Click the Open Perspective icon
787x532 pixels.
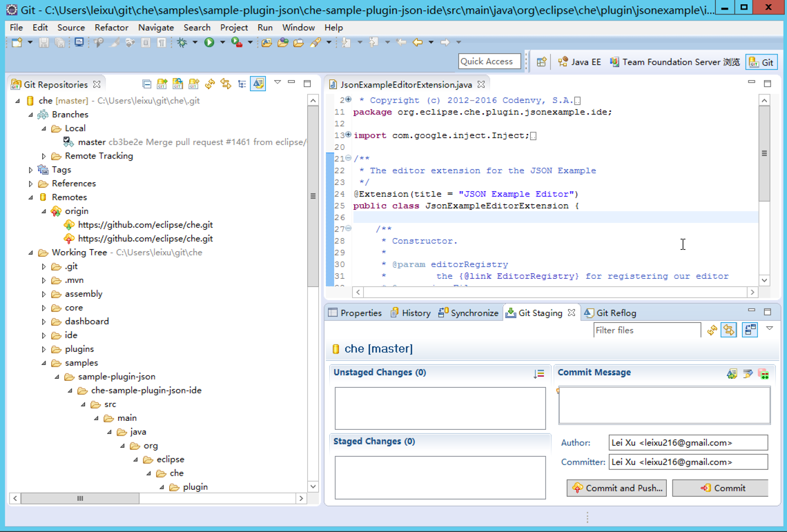coord(542,62)
